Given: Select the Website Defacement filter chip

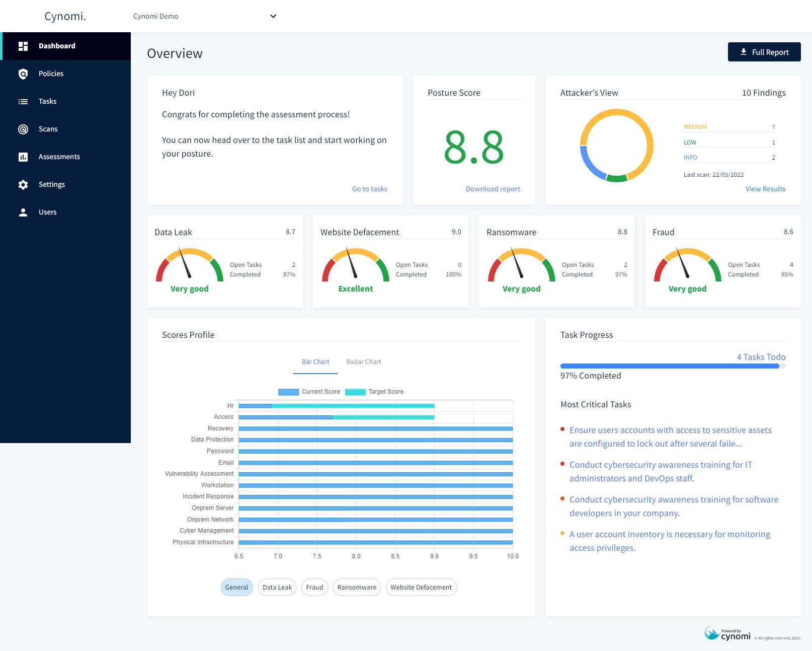Looking at the screenshot, I should 421,588.
